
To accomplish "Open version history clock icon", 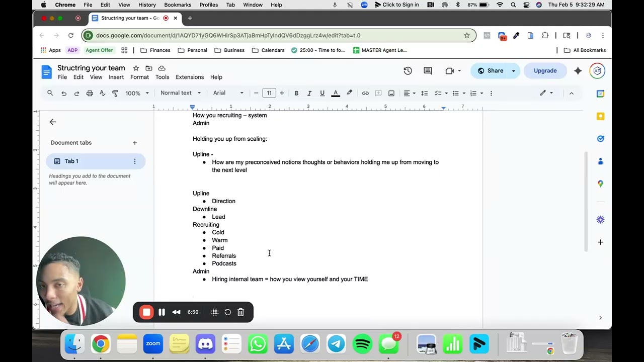I will tap(408, 71).
